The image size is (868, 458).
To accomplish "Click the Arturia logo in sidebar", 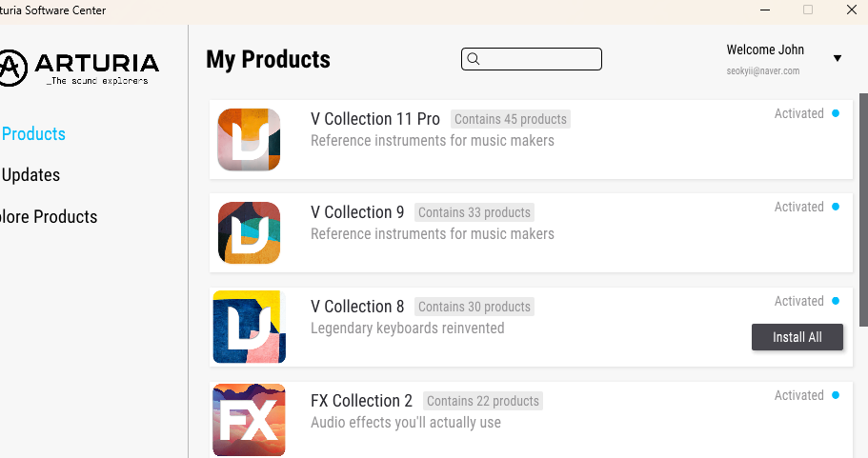I will coord(79,67).
